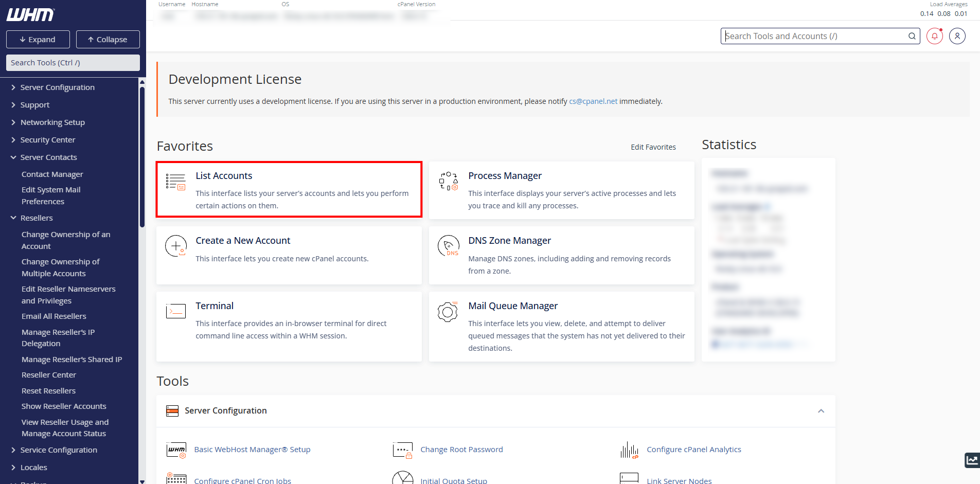980x484 pixels.
Task: Click the sidebar scrollbar up arrow
Action: pos(142,82)
